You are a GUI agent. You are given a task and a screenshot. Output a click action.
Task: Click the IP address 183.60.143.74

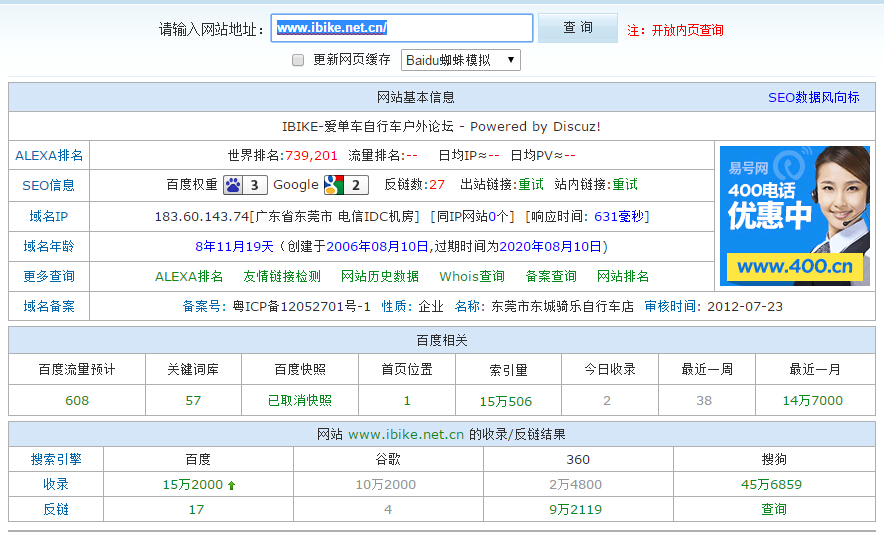(x=202, y=217)
